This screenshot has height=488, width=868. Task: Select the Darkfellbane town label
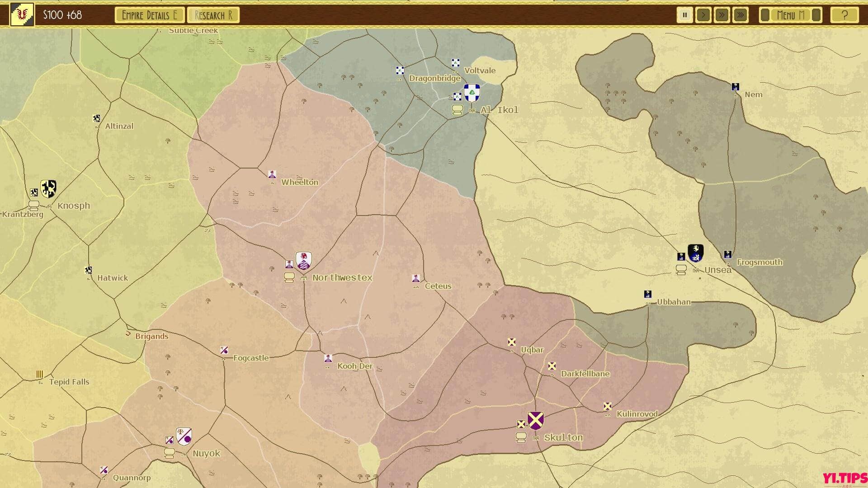[585, 374]
